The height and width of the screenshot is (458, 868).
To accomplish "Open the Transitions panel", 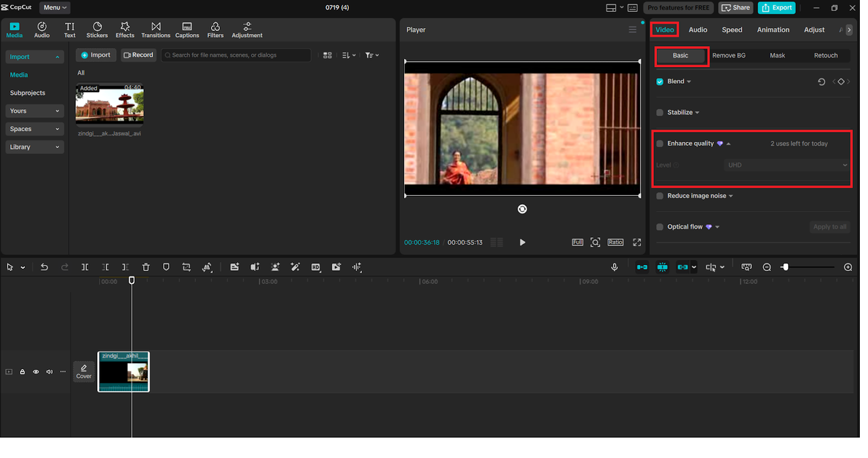I will [155, 30].
